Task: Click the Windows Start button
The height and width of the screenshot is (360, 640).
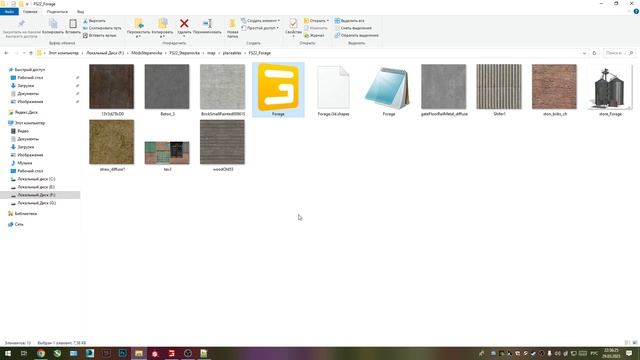Action: (8, 353)
